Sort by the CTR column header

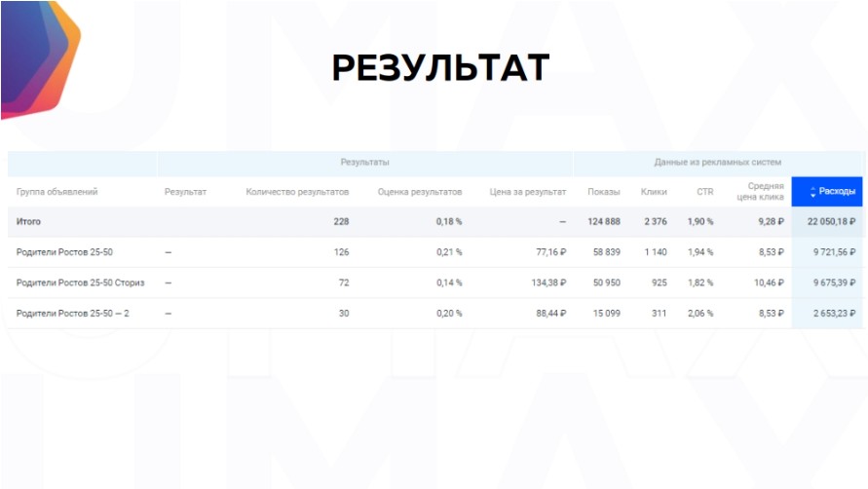[704, 192]
